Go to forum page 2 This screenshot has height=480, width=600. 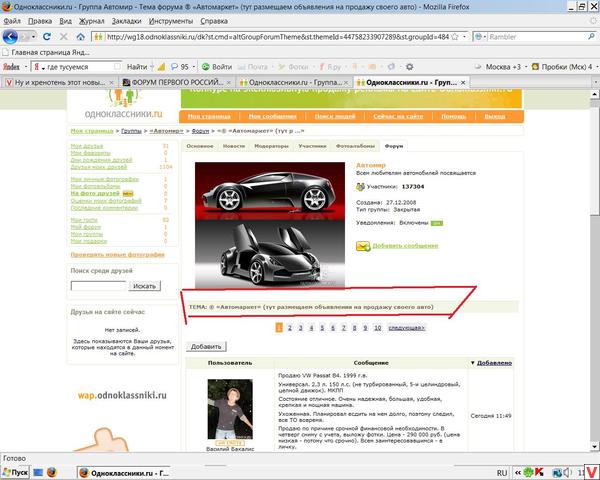(x=290, y=328)
